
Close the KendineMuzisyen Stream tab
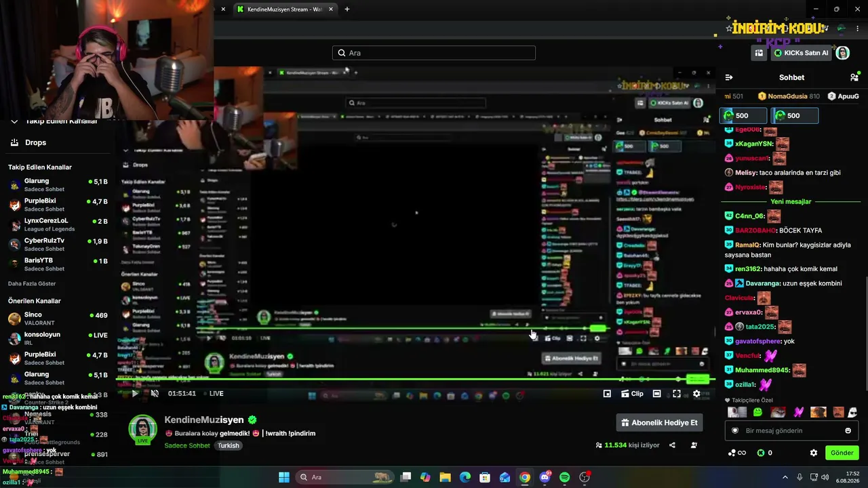(x=331, y=9)
